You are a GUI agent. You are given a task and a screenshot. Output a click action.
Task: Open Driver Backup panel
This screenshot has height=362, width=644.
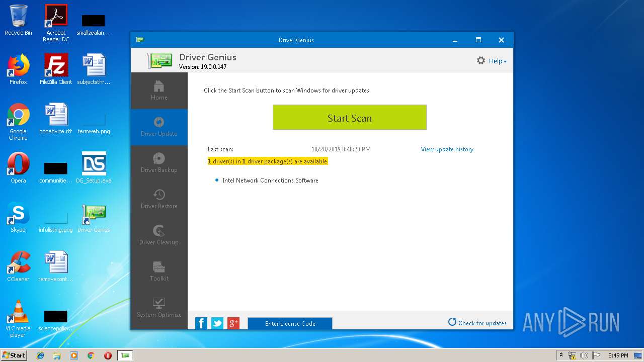[159, 163]
